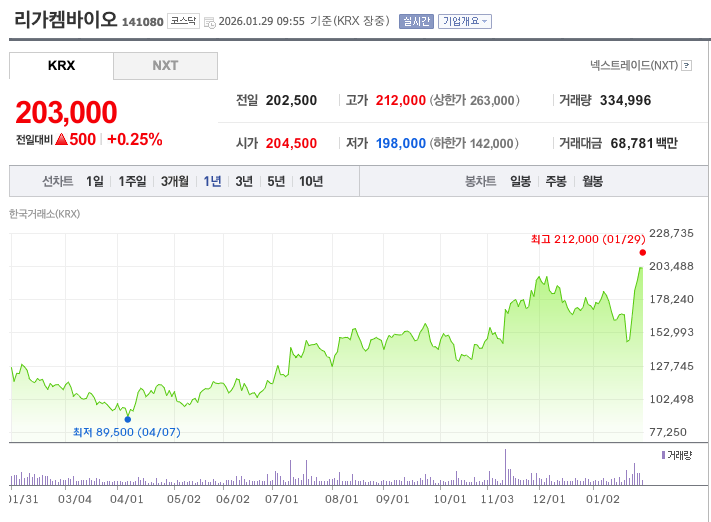This screenshot has height=522, width=711.
Task: Switch to the NXT tab
Action: 165,66
